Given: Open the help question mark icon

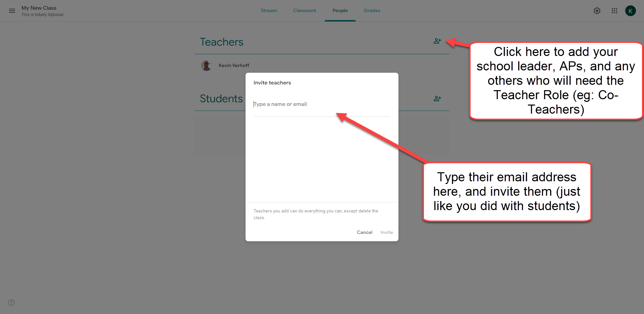Looking at the screenshot, I should click(x=11, y=303).
